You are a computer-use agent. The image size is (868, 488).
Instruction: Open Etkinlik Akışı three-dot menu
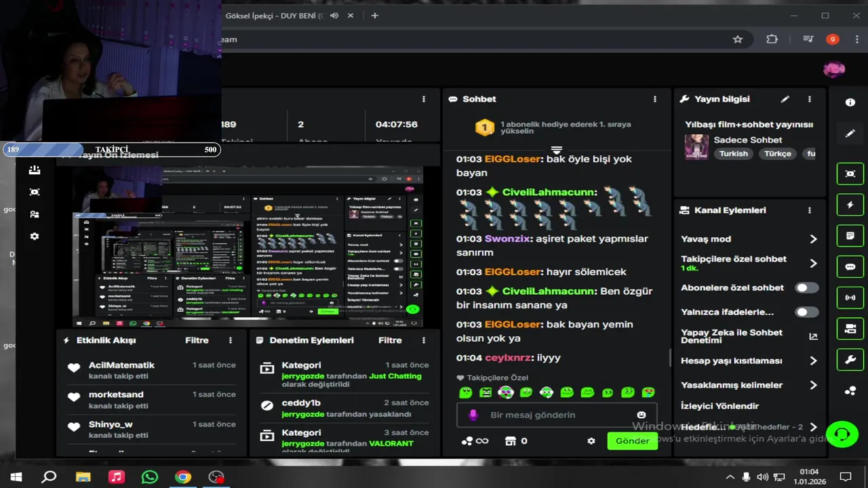tap(231, 340)
